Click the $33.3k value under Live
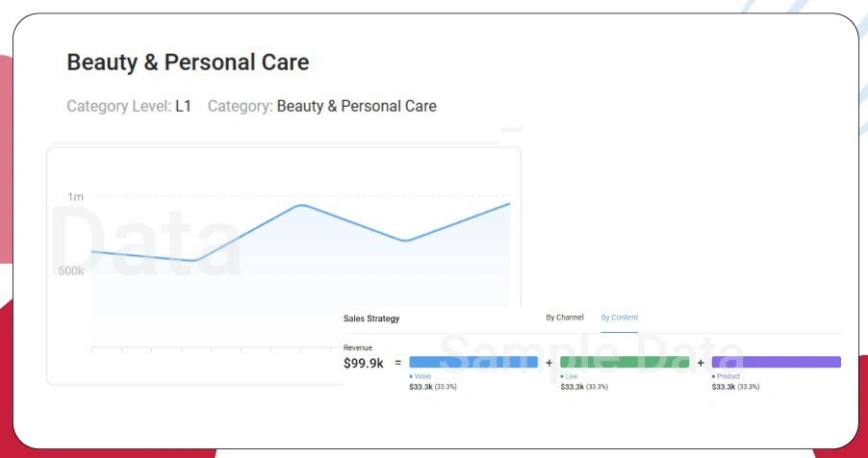The width and height of the screenshot is (868, 458). [x=573, y=387]
